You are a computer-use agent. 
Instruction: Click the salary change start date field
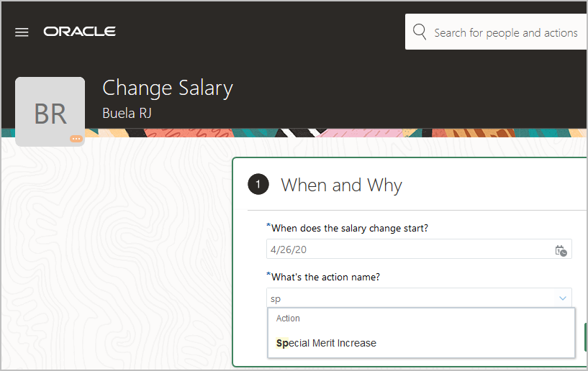[407, 249]
